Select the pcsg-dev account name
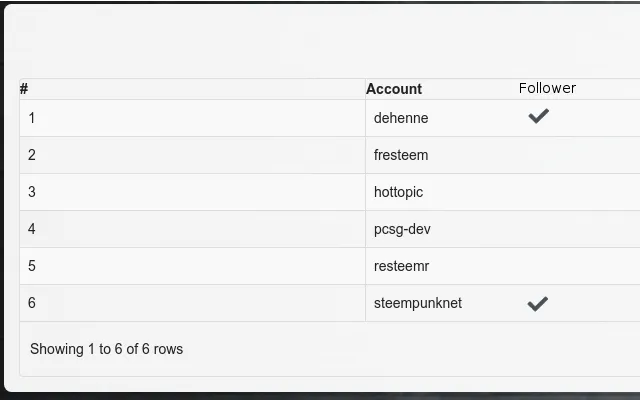Screen dimensions: 640x400 pyautogui.click(x=402, y=229)
